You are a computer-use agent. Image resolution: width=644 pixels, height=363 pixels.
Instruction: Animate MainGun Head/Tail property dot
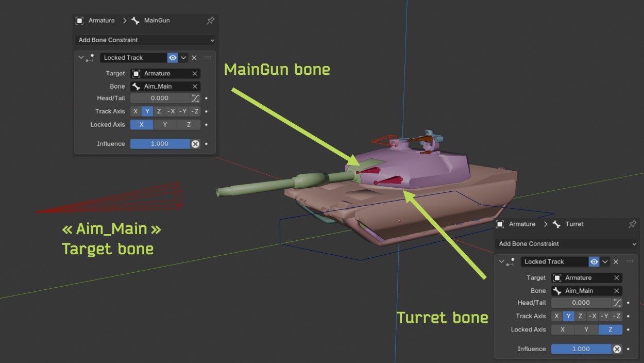coord(207,98)
